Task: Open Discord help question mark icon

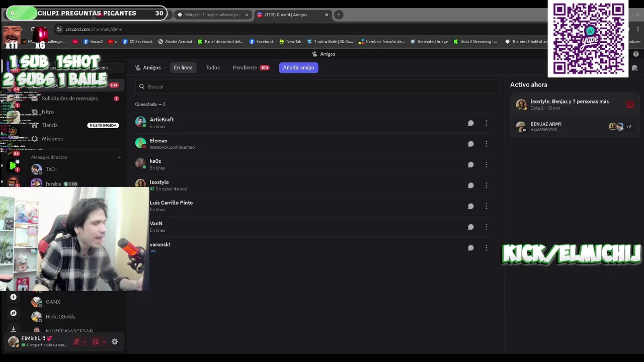Action: (x=636, y=54)
